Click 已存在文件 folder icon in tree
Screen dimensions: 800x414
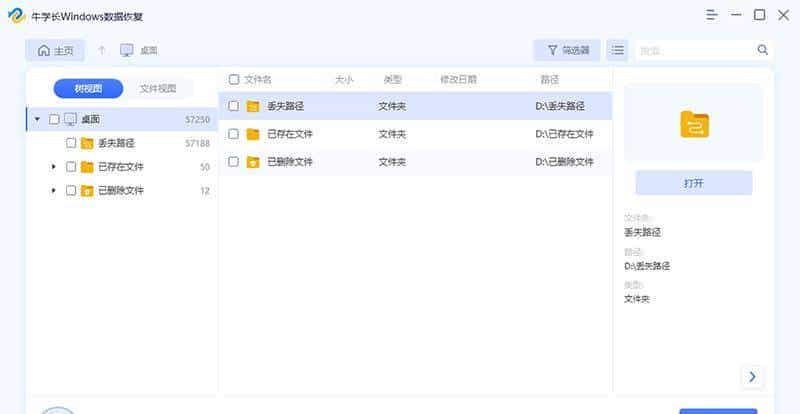coord(87,167)
